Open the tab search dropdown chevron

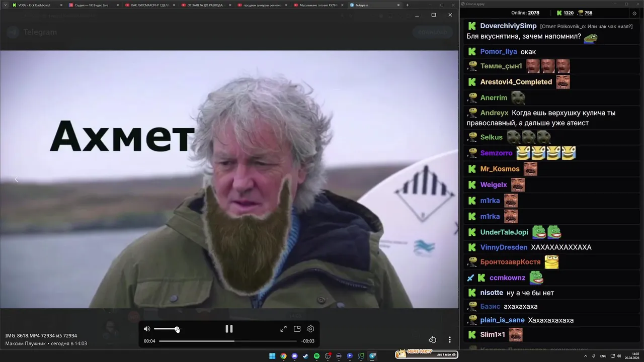tap(5, 5)
